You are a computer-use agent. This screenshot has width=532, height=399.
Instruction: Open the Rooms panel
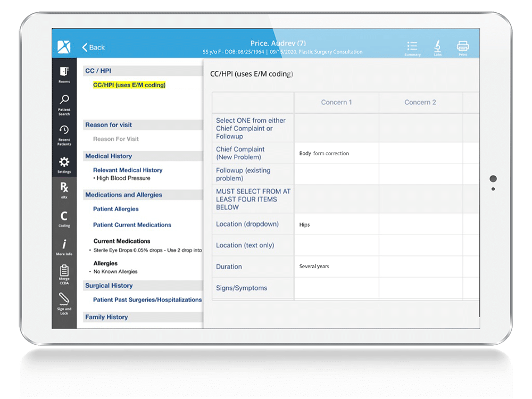click(64, 73)
